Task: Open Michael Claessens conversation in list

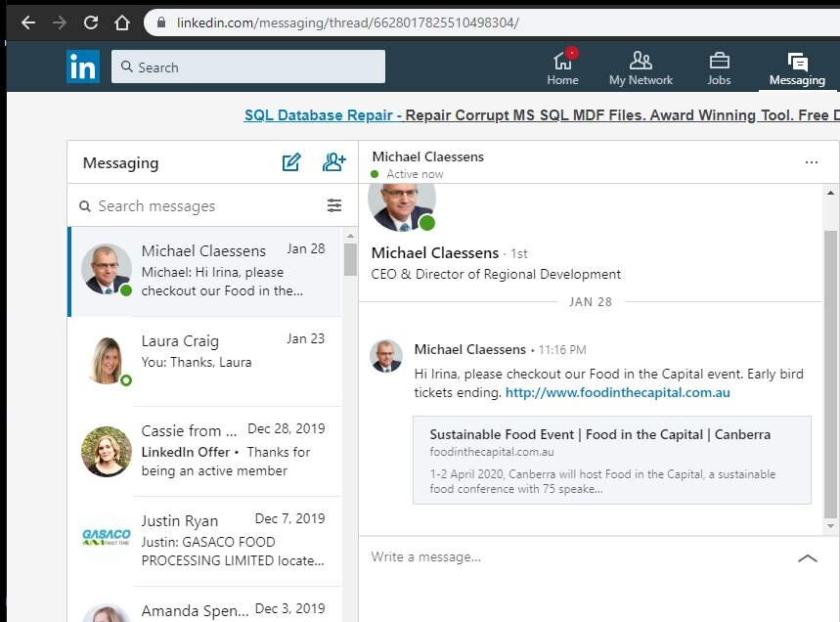Action: click(204, 271)
